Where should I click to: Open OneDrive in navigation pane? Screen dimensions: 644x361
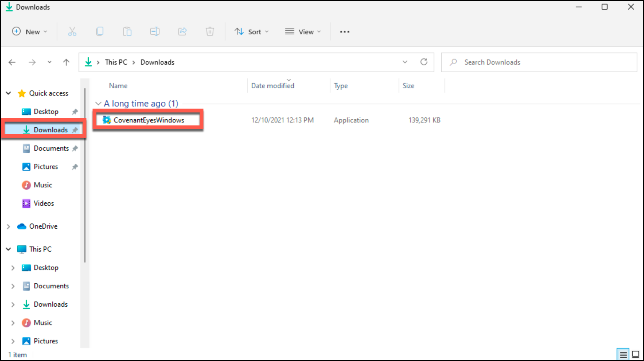click(43, 226)
